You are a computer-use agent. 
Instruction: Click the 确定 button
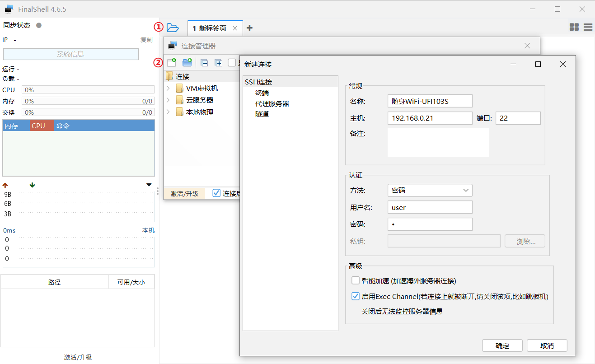pyautogui.click(x=502, y=346)
